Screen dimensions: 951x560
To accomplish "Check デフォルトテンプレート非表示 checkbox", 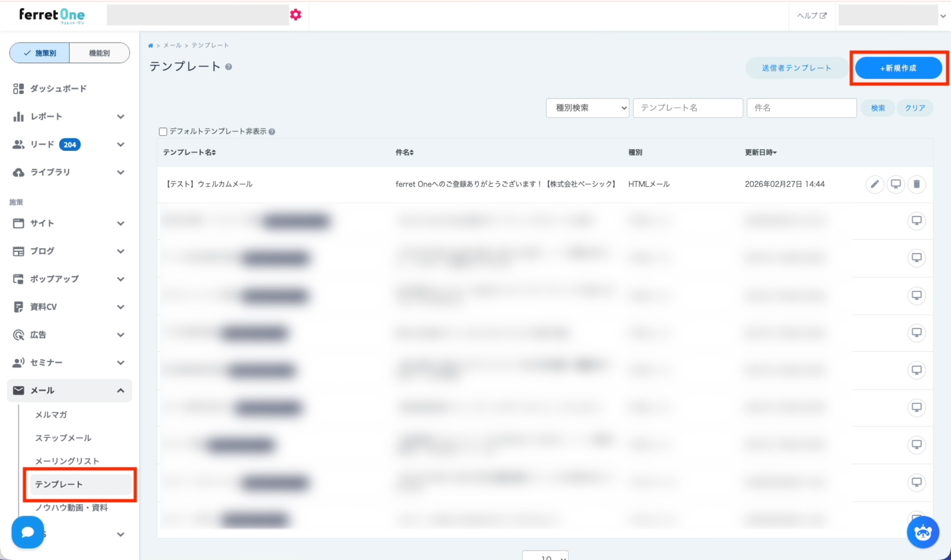I will (163, 132).
